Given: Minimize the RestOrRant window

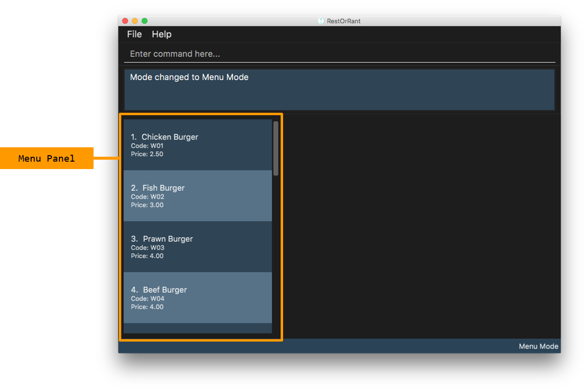Looking at the screenshot, I should click(x=135, y=21).
